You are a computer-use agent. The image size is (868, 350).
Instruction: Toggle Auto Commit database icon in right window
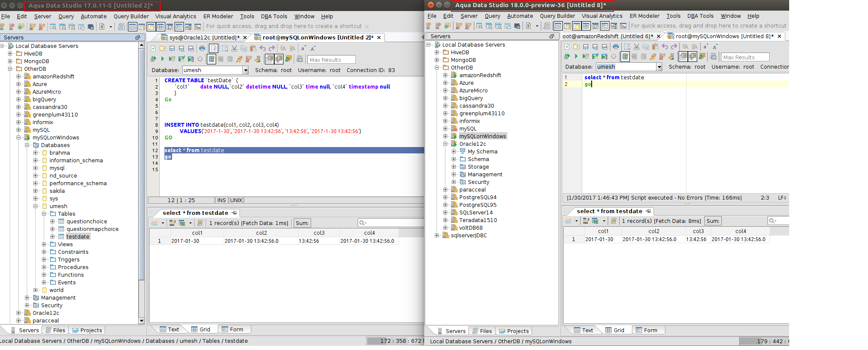click(x=625, y=56)
